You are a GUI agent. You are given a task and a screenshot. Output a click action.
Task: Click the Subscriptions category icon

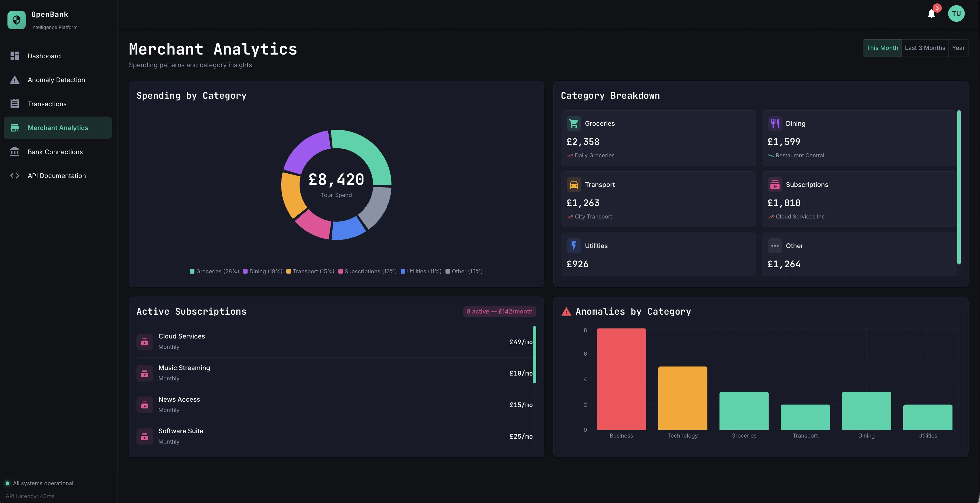775,185
